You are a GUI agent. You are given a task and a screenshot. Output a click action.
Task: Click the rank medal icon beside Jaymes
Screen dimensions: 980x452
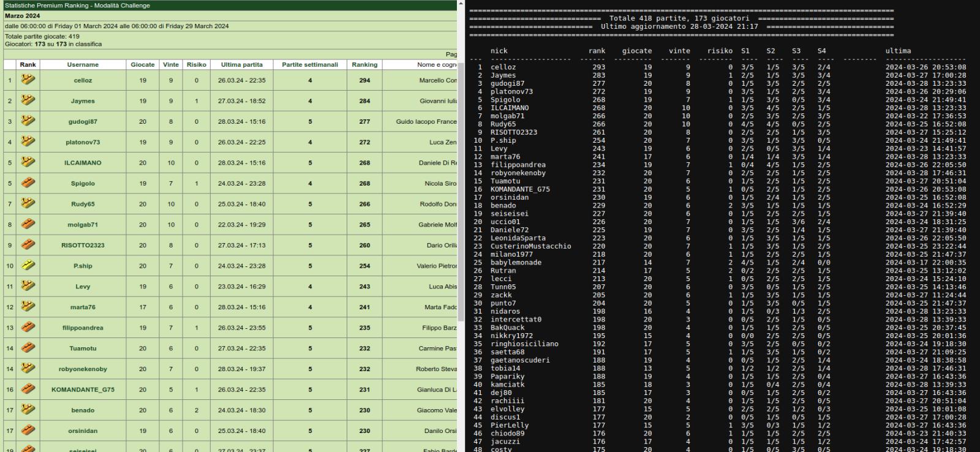[28, 100]
